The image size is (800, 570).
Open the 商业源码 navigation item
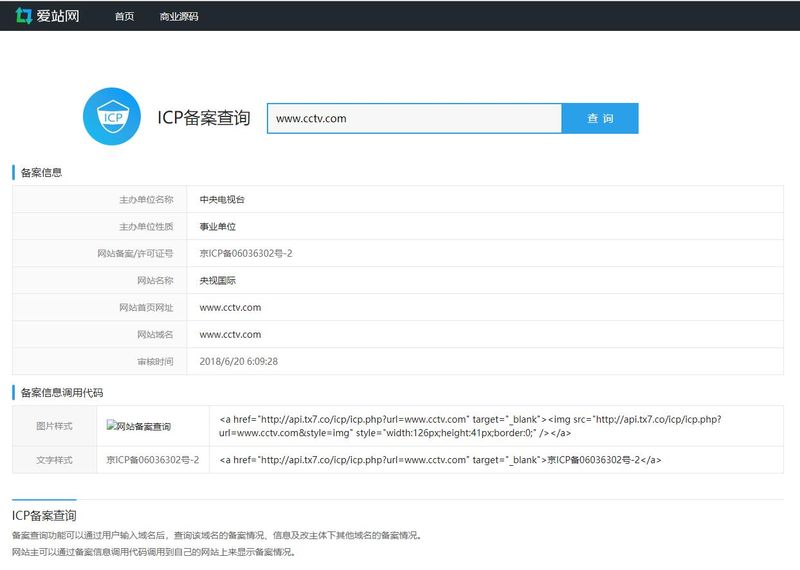coord(179,16)
